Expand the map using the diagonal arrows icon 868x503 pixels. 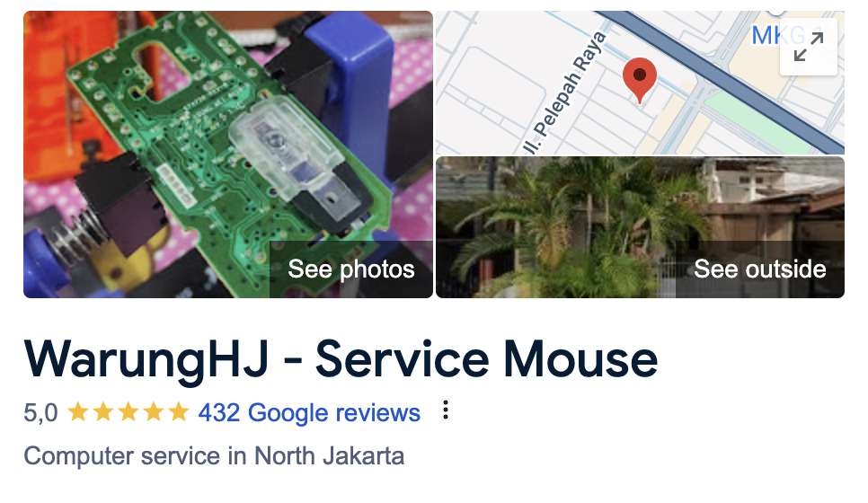[x=808, y=47]
